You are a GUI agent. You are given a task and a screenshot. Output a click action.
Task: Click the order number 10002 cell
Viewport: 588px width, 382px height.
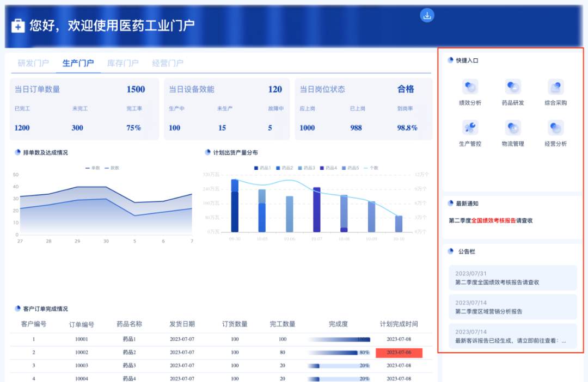pyautogui.click(x=81, y=353)
